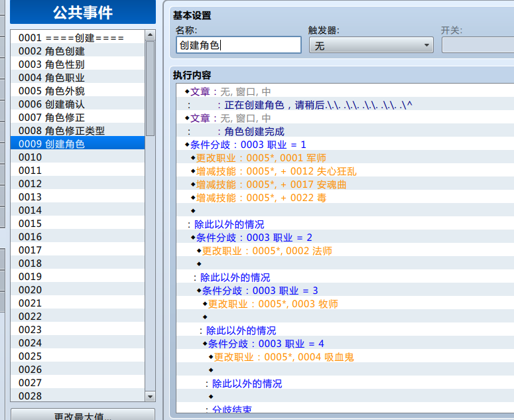The height and width of the screenshot is (420, 514).
Task: Select 更改职业：0005*, 0001 军师 command
Action: 345,158
